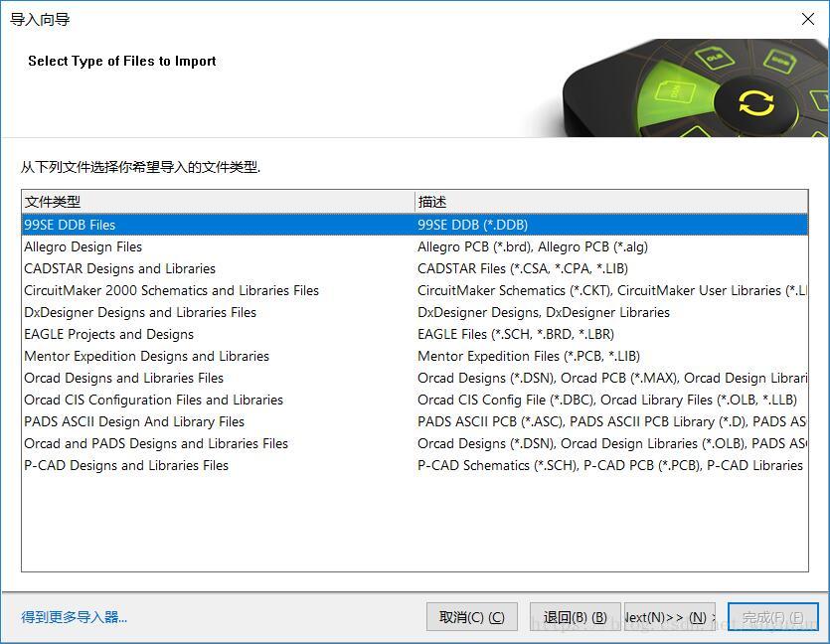
Task: Select Orcad and PADS Designs and Libraries Files
Action: (156, 443)
